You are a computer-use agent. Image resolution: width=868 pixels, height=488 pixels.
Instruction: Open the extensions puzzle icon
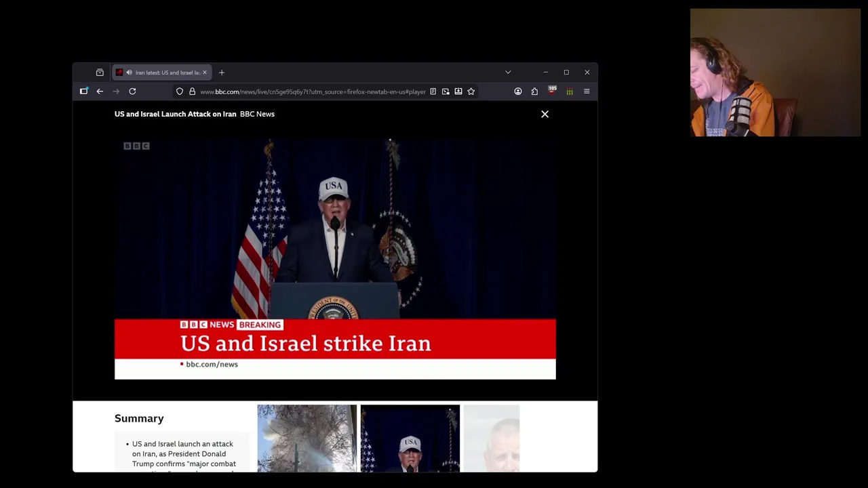point(534,91)
